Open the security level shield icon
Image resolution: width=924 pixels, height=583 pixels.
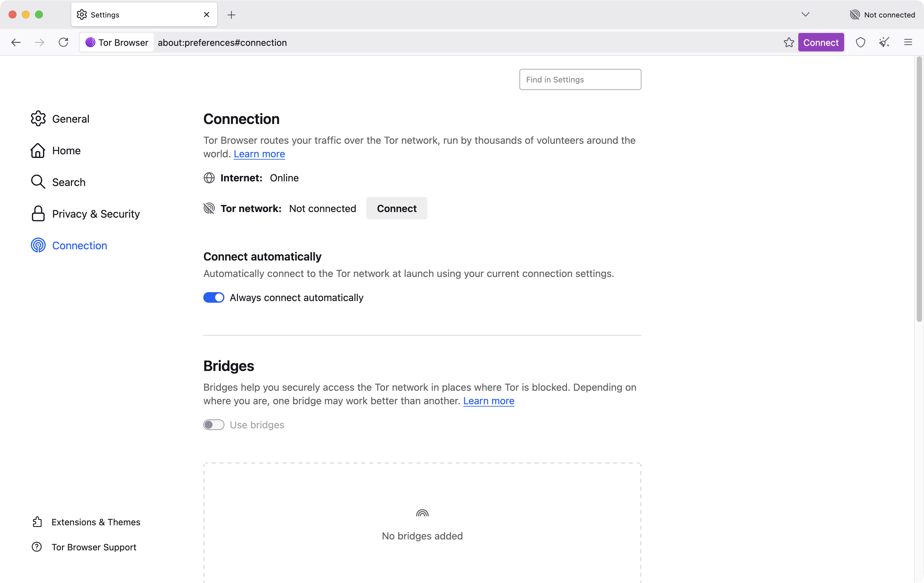coord(861,42)
